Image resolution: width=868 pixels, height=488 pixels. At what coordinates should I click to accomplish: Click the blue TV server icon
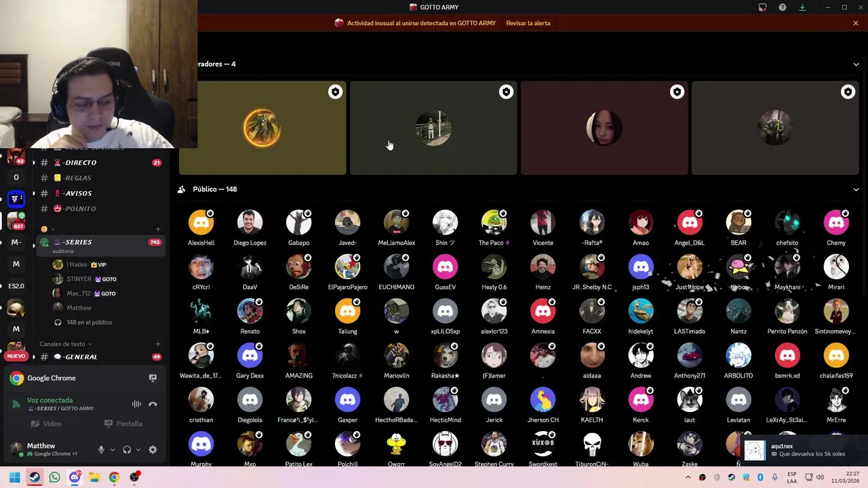(x=16, y=199)
